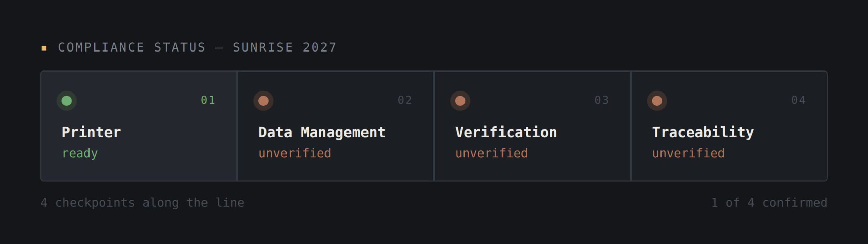This screenshot has width=868, height=244.
Task: Click step number 01
Action: pos(208,100)
